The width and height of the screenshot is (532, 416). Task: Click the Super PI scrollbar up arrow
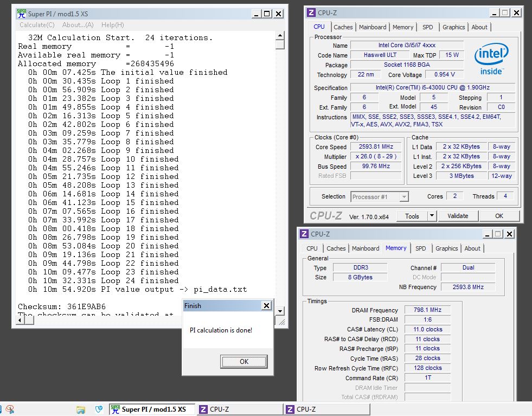tap(280, 35)
